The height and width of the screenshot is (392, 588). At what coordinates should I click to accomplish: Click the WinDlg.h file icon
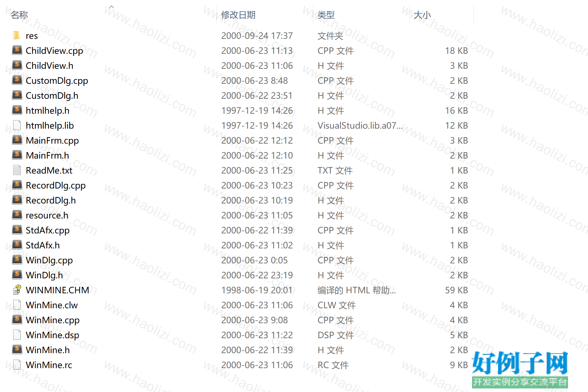(17, 275)
